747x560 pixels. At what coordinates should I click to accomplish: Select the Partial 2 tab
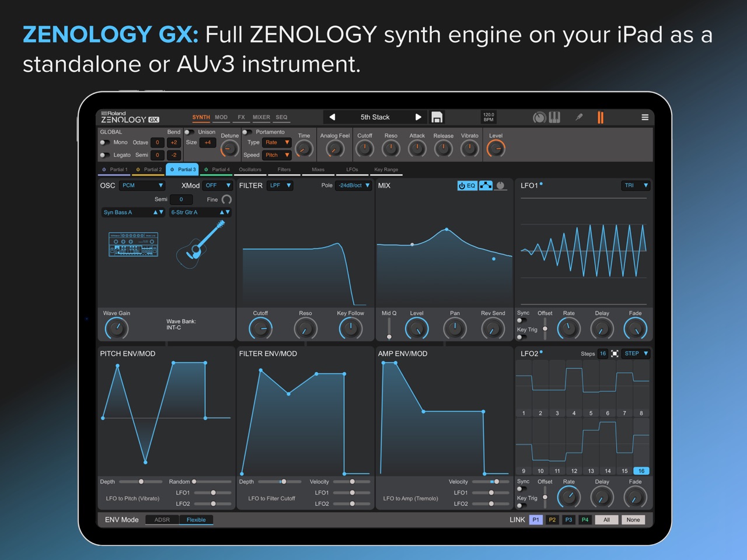[x=149, y=170]
